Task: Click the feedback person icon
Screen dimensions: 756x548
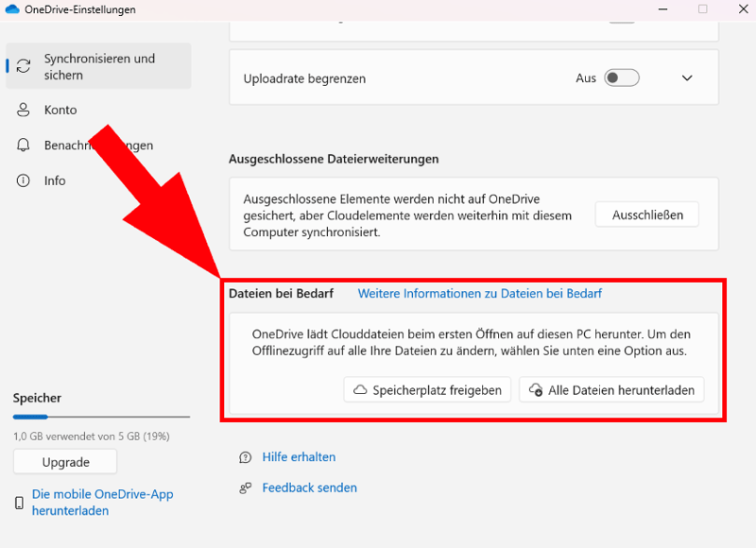Action: [246, 488]
